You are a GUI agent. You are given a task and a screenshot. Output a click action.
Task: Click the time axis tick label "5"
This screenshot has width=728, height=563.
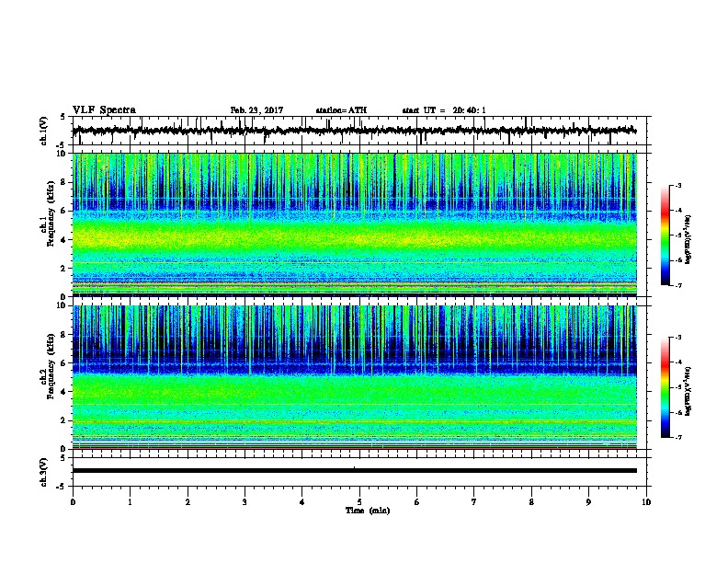(359, 502)
